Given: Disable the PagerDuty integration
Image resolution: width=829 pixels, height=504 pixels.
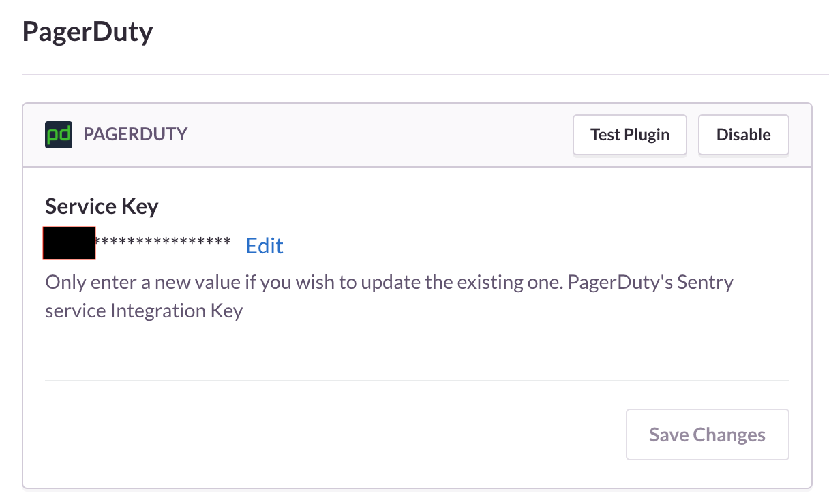Looking at the screenshot, I should click(743, 134).
